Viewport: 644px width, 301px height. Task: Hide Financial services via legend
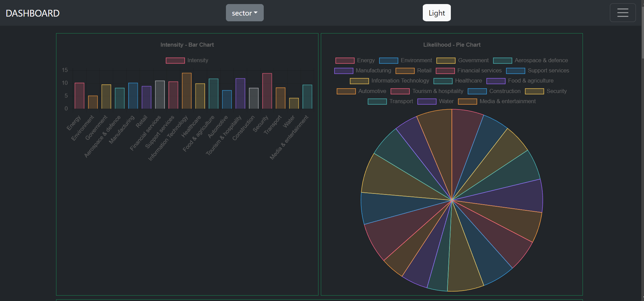[469, 70]
